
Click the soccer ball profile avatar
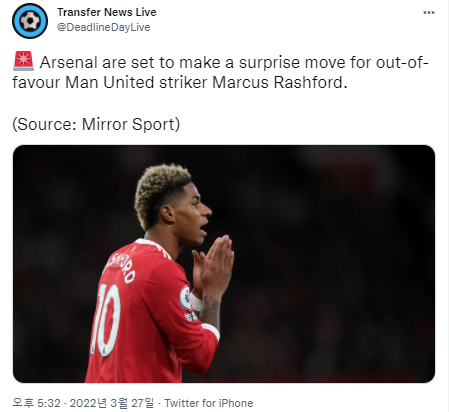30,21
